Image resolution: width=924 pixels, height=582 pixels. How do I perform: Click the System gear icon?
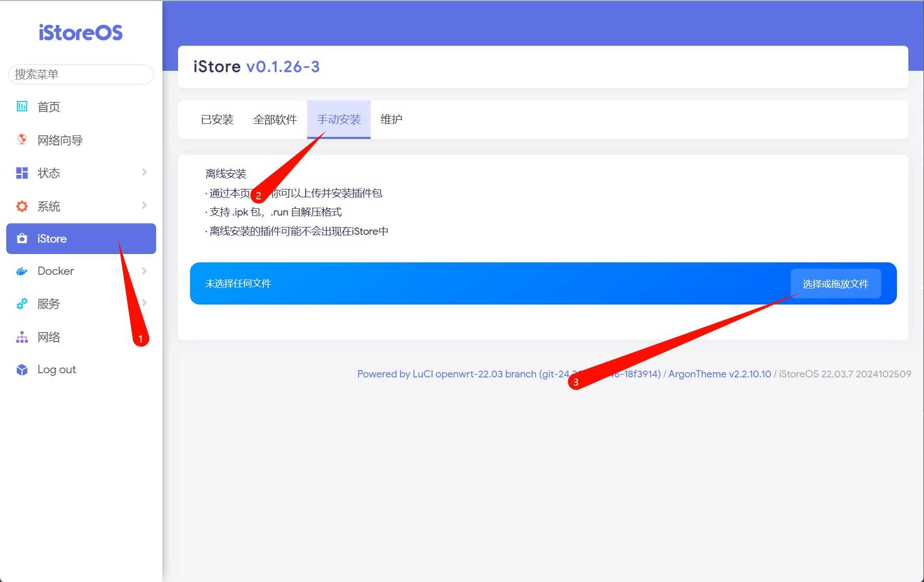click(x=22, y=206)
